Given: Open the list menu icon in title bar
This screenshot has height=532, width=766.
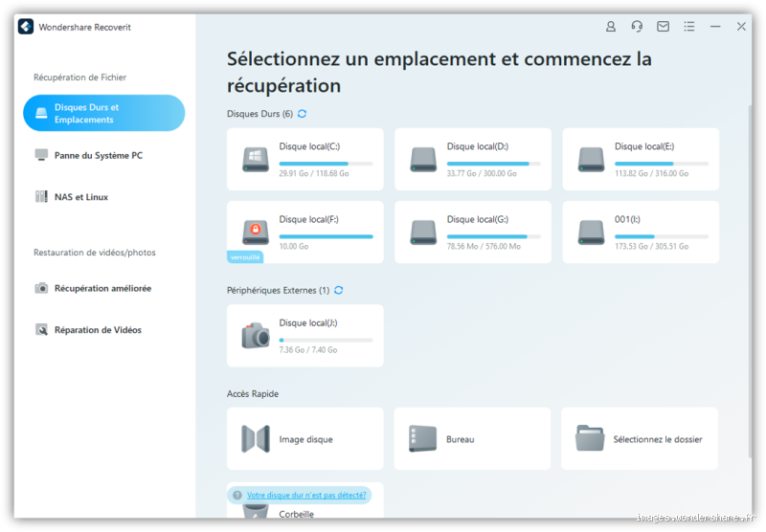Looking at the screenshot, I should pyautogui.click(x=688, y=27).
